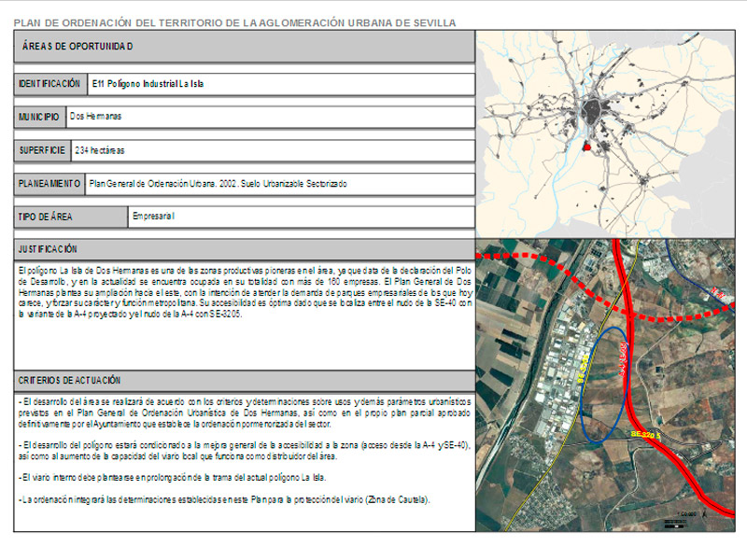This screenshot has width=747, height=560.
Task: Click the SUPERFICIE label cell
Action: tap(42, 149)
